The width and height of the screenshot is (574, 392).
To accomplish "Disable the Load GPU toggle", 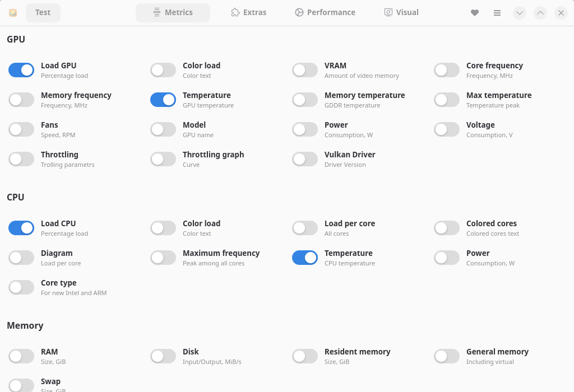I will [x=21, y=70].
